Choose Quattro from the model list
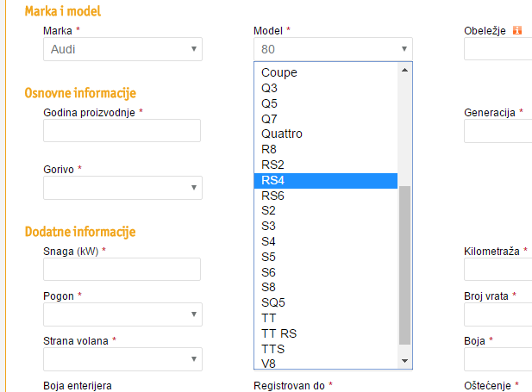This screenshot has width=532, height=392. [x=326, y=134]
